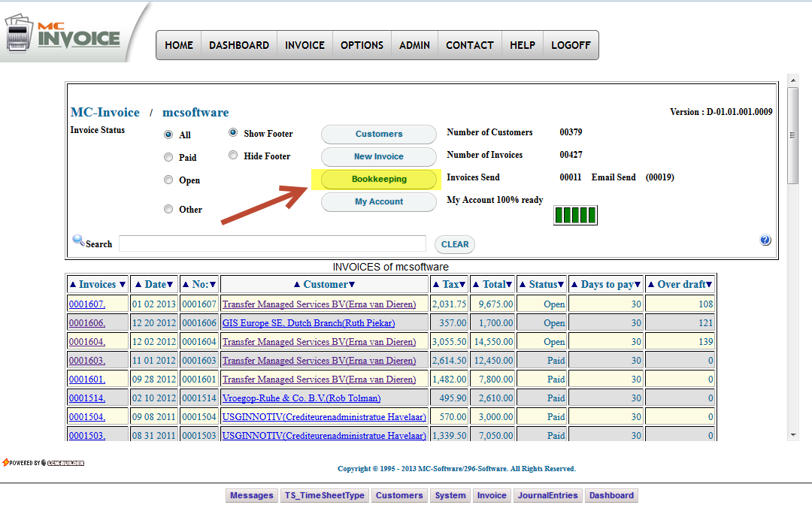
Task: Click the New Invoice button
Action: click(379, 157)
